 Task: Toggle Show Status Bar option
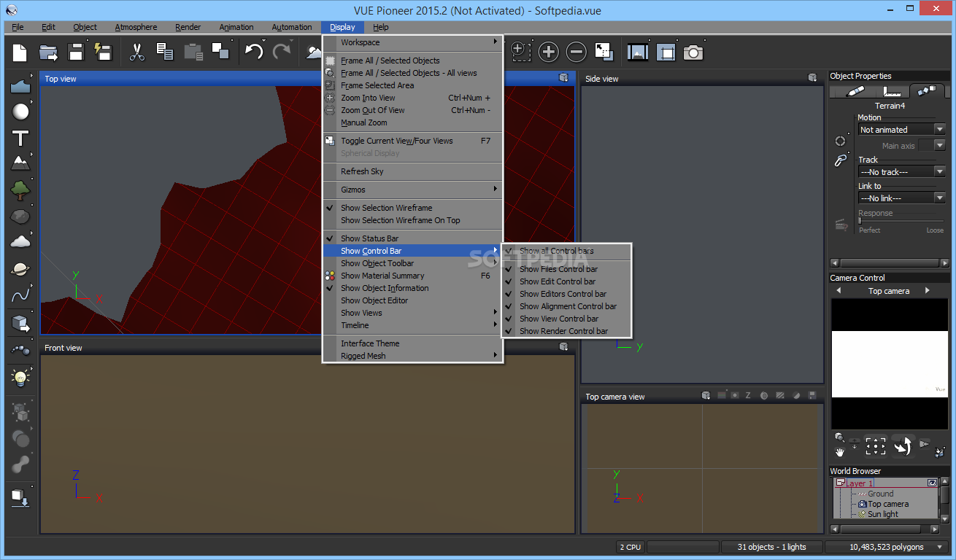coord(412,238)
